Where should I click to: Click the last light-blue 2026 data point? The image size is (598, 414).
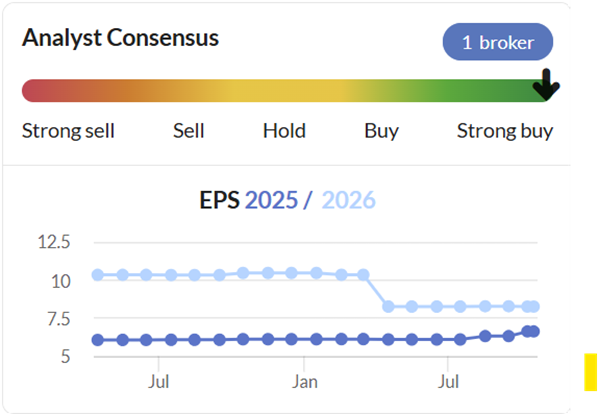click(534, 306)
